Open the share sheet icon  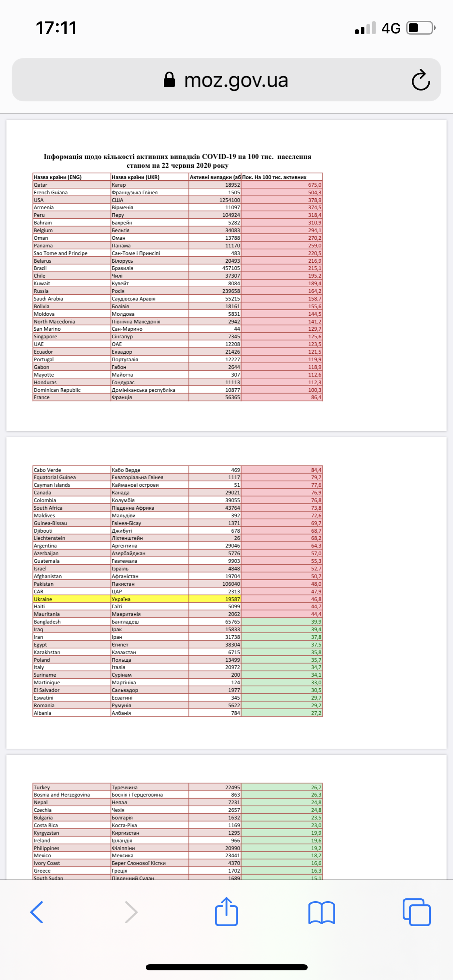point(226,912)
